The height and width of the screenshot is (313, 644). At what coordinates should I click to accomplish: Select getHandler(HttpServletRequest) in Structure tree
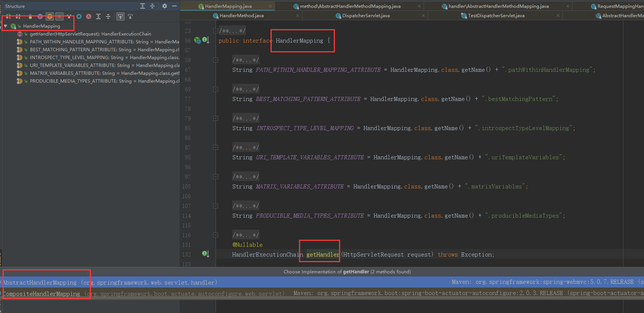(91, 34)
